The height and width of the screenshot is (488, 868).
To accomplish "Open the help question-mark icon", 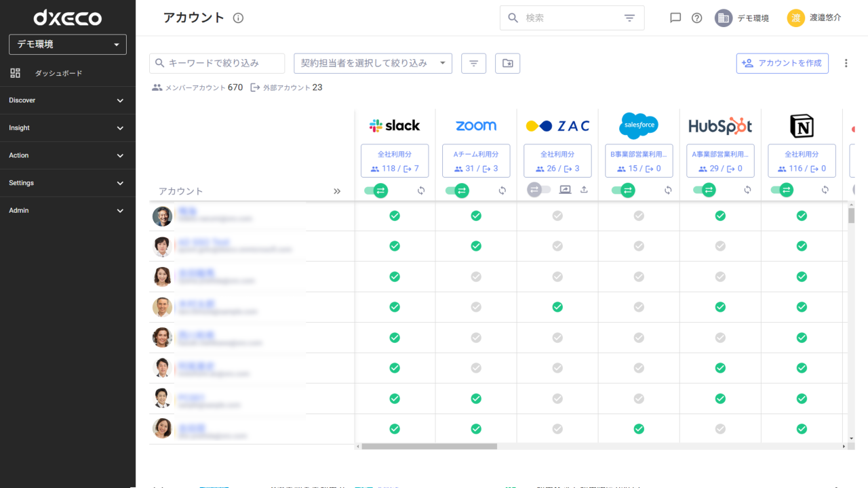I will [x=696, y=18].
